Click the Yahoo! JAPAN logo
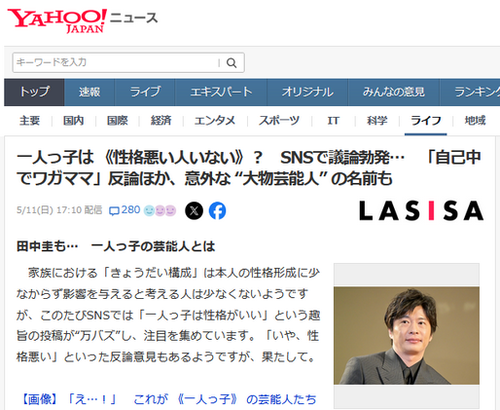This screenshot has width=500, height=410. (57, 21)
